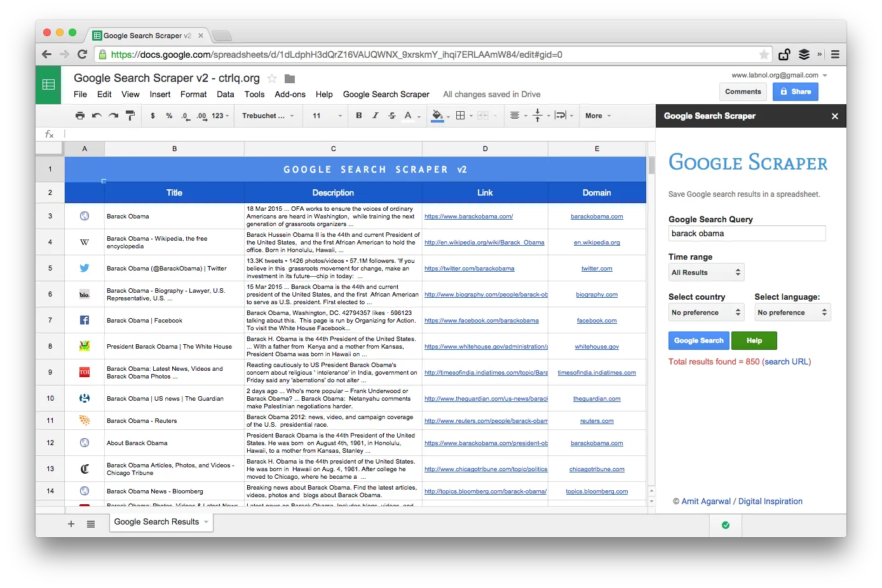The height and width of the screenshot is (588, 882).
Task: Click the borders icon in the toolbar
Action: coord(461,116)
